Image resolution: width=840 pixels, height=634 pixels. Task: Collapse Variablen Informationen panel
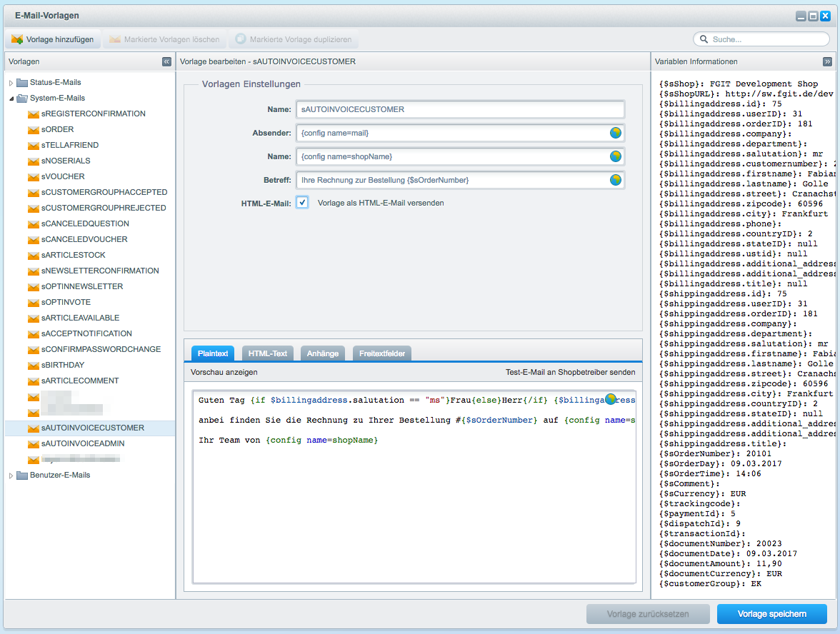click(x=828, y=61)
